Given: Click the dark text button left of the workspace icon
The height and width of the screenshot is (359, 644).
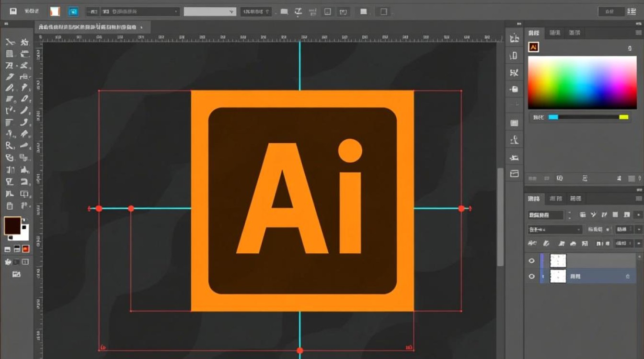Looking at the screenshot, I should [611, 11].
